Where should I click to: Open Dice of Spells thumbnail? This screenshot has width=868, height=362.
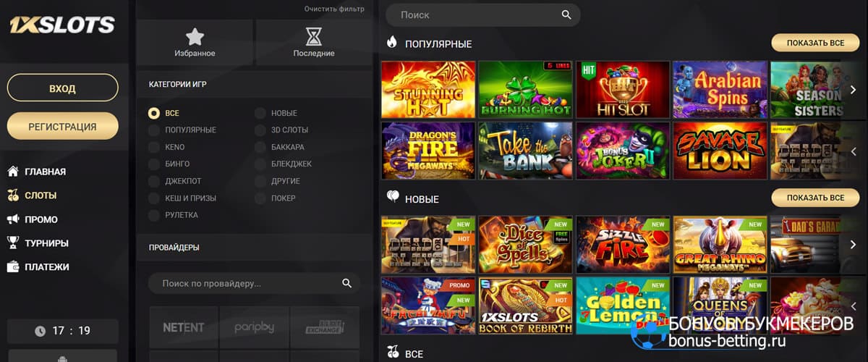[x=525, y=244]
